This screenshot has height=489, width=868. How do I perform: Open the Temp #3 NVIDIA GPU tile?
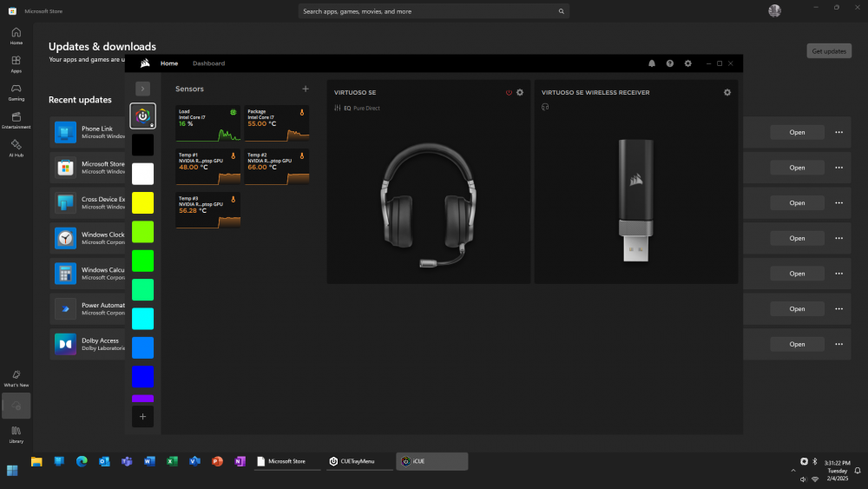click(208, 210)
